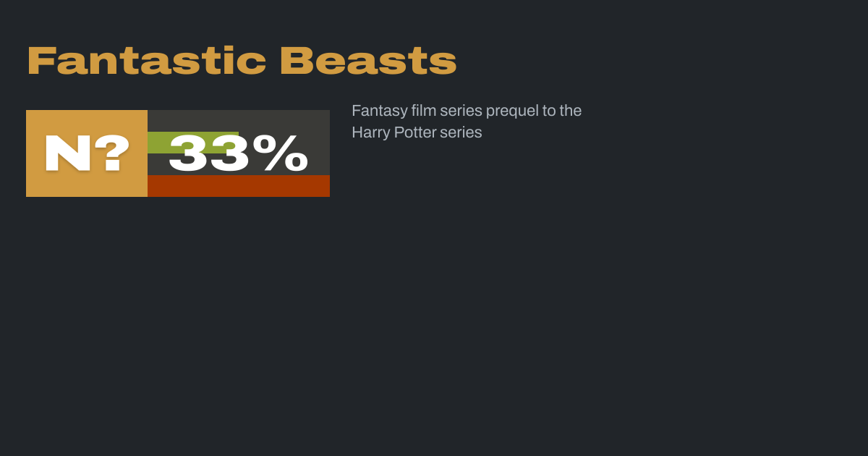Open the Fantastic Beasts title
The image size is (868, 456).
pyautogui.click(x=242, y=61)
